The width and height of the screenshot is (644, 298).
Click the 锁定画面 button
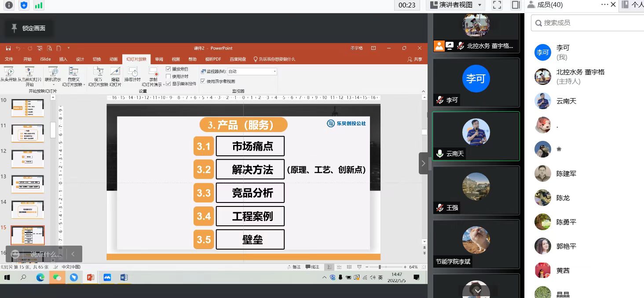[x=29, y=28]
